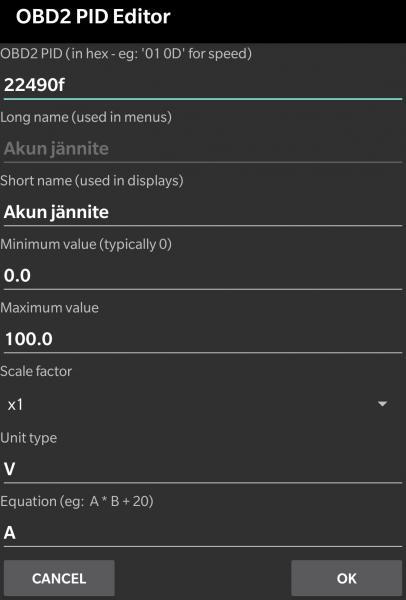
Task: Click the 'Unit type' label
Action: (x=28, y=438)
